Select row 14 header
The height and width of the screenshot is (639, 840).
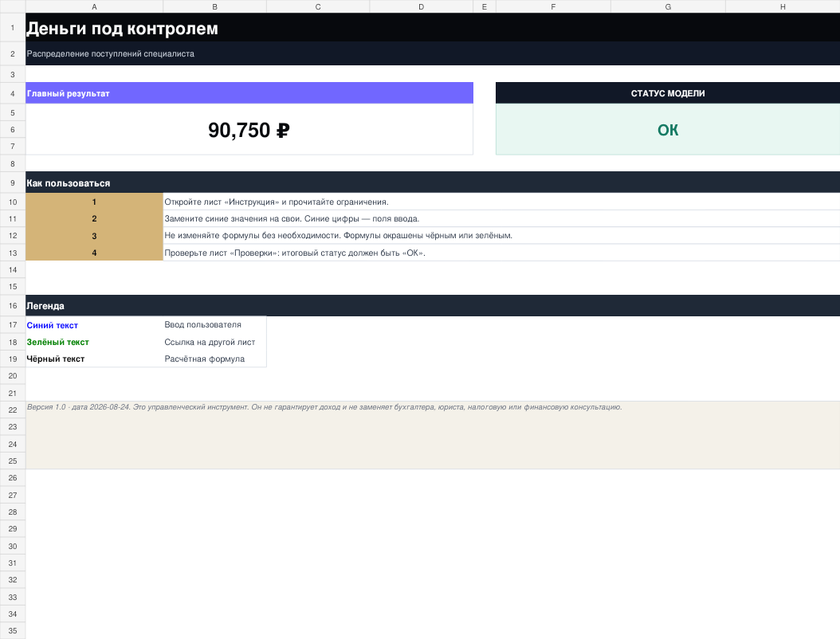tap(13, 269)
